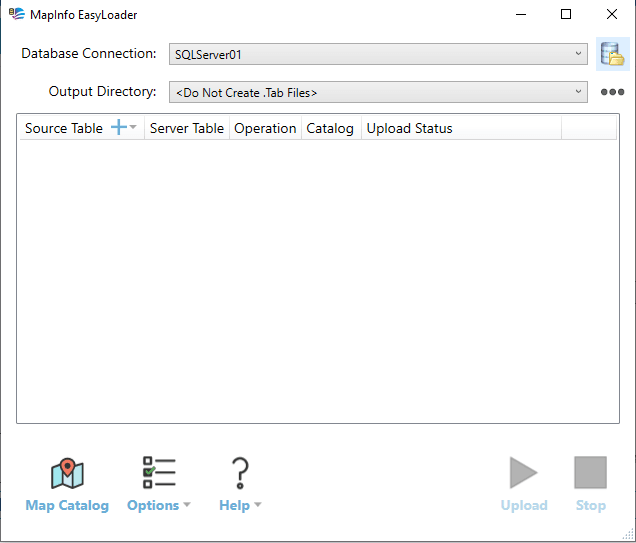
Task: Expand the arrow beside the add-table plus
Action: [133, 129]
